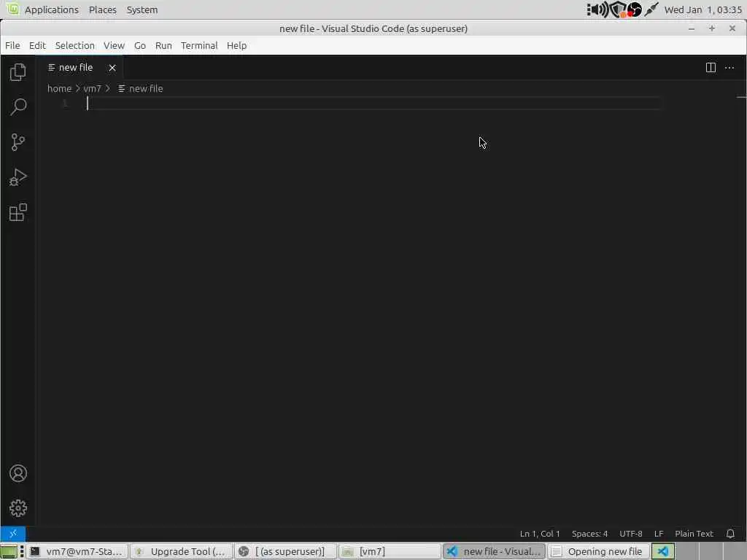Viewport: 747px width, 560px height.
Task: Switch to 'Opening new file' taskbar item
Action: 598,551
